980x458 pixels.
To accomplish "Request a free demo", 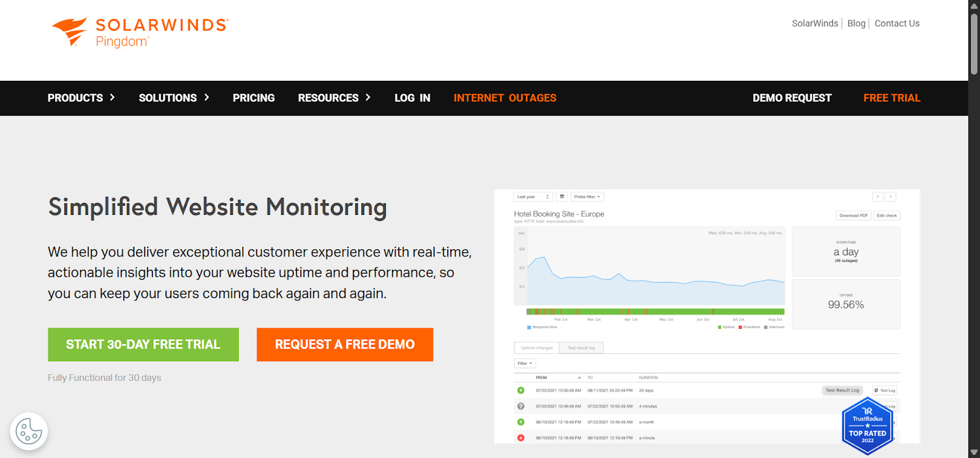I will (x=345, y=345).
